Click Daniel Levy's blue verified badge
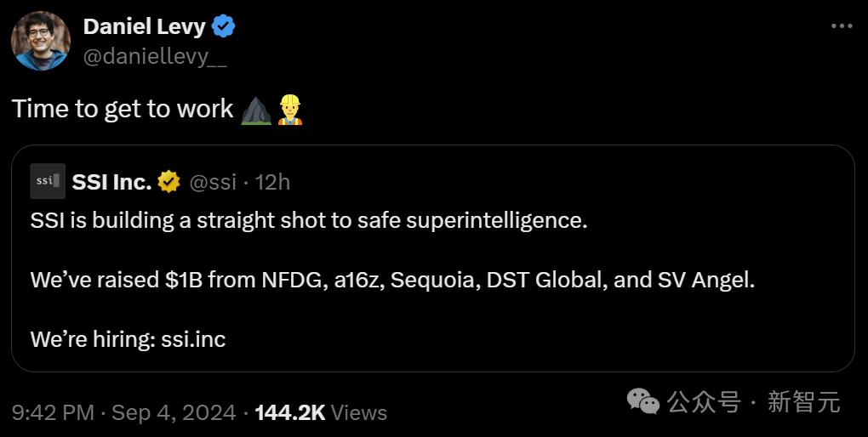Screen dimensions: 868x437 point(223,27)
